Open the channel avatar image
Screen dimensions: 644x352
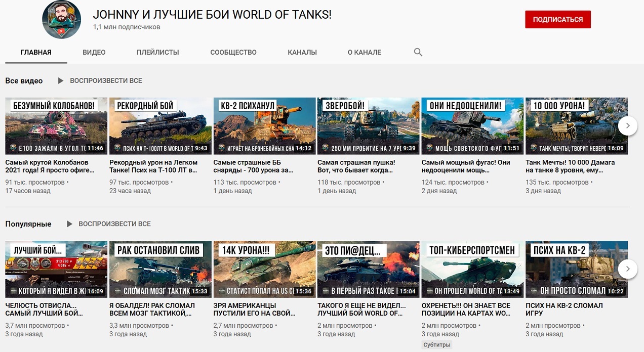point(61,19)
